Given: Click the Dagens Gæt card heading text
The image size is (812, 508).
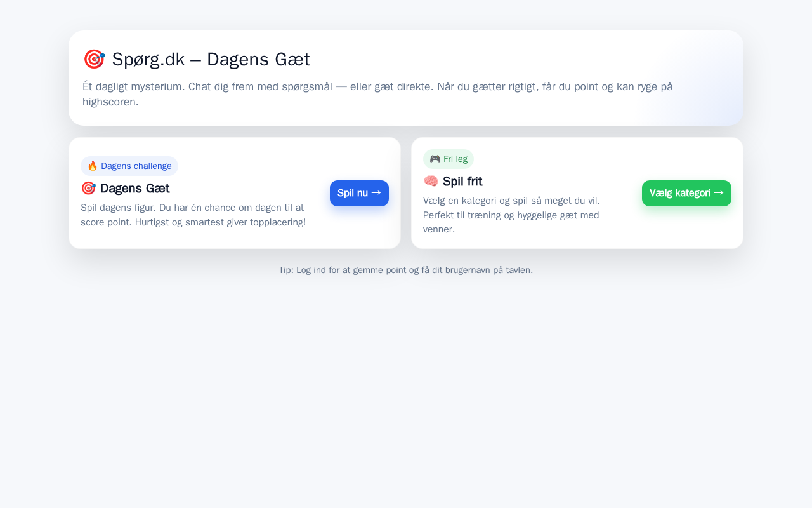Looking at the screenshot, I should 134,188.
